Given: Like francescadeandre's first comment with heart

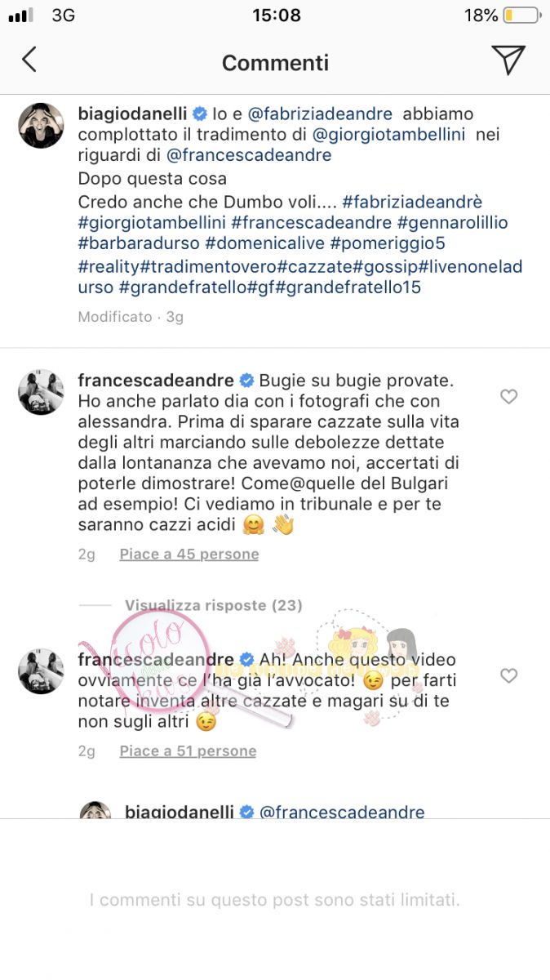Looking at the screenshot, I should click(x=508, y=397).
